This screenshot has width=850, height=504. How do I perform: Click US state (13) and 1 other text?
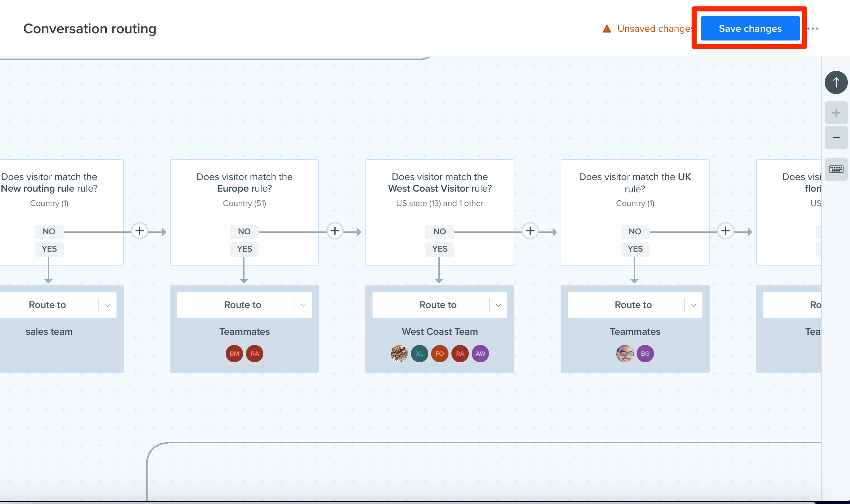440,203
